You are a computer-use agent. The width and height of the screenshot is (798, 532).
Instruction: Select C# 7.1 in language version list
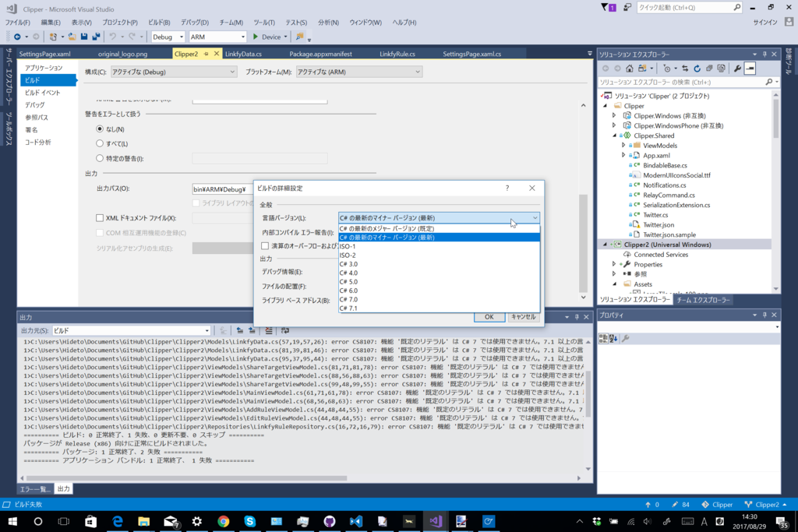click(x=439, y=308)
